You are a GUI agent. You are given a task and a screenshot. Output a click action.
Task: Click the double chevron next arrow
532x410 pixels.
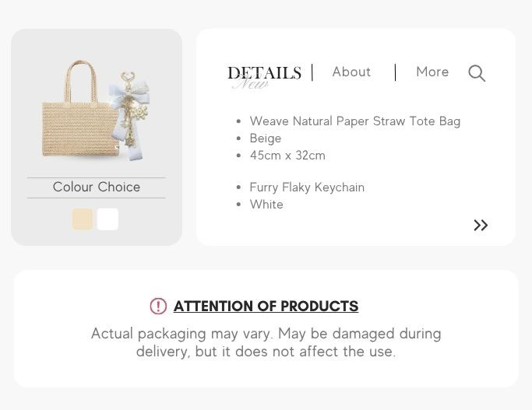click(481, 226)
